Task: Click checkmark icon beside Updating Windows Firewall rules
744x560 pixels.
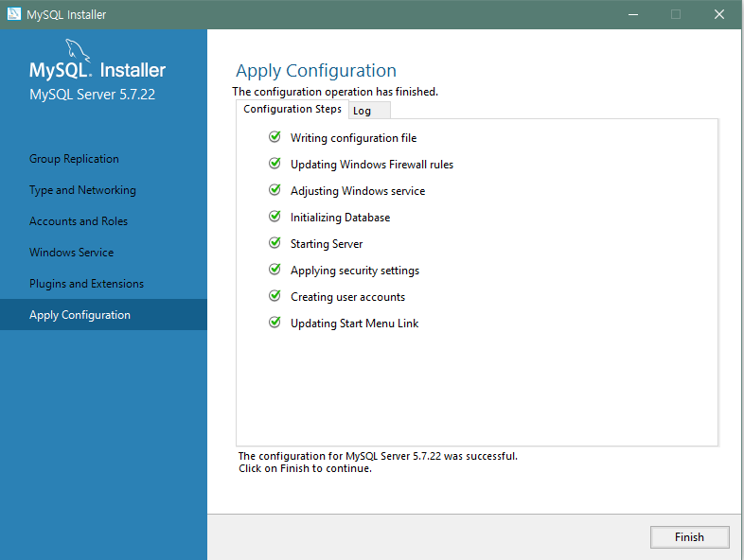Action: [x=275, y=164]
